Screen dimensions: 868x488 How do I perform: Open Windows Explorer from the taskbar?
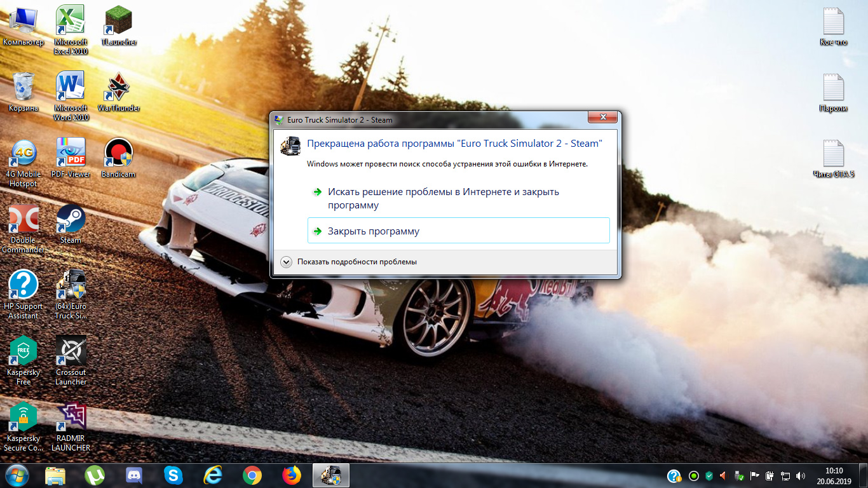[55, 475]
